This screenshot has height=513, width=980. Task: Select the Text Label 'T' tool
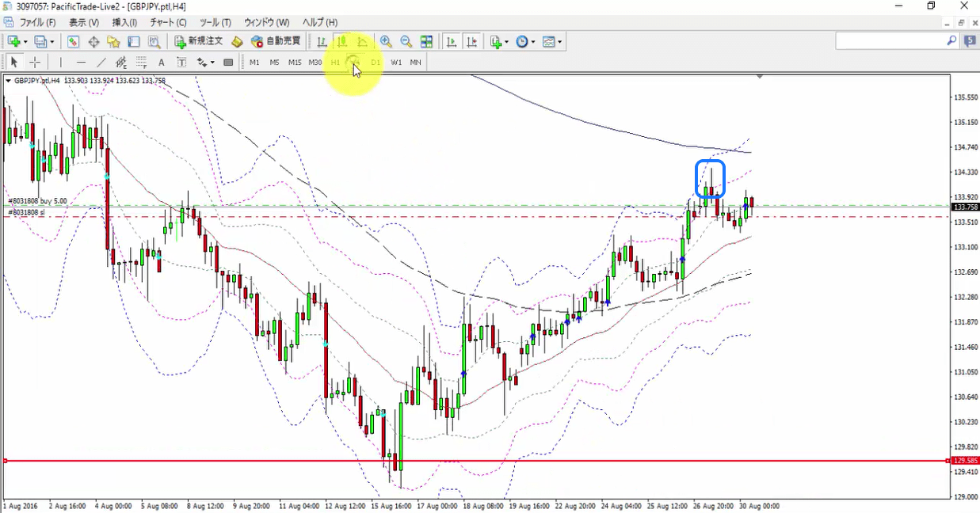coord(181,62)
